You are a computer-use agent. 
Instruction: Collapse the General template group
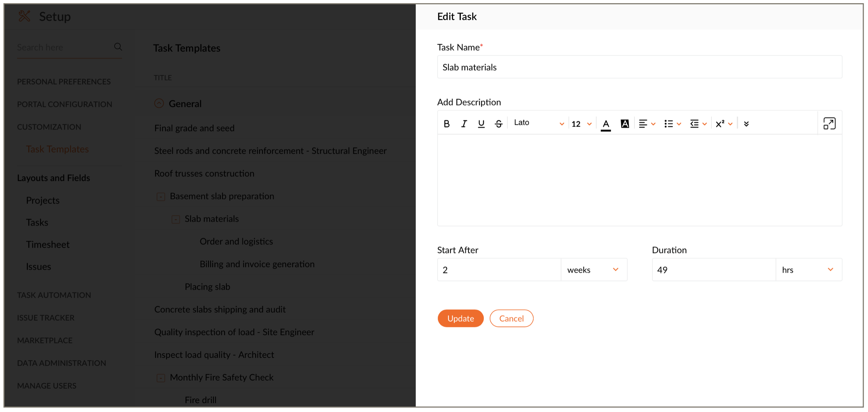click(159, 103)
